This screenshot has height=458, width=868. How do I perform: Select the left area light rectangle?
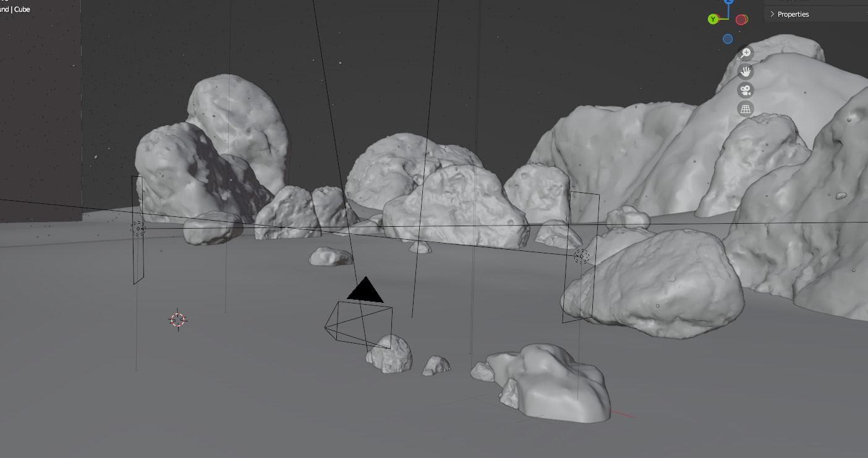tap(137, 229)
